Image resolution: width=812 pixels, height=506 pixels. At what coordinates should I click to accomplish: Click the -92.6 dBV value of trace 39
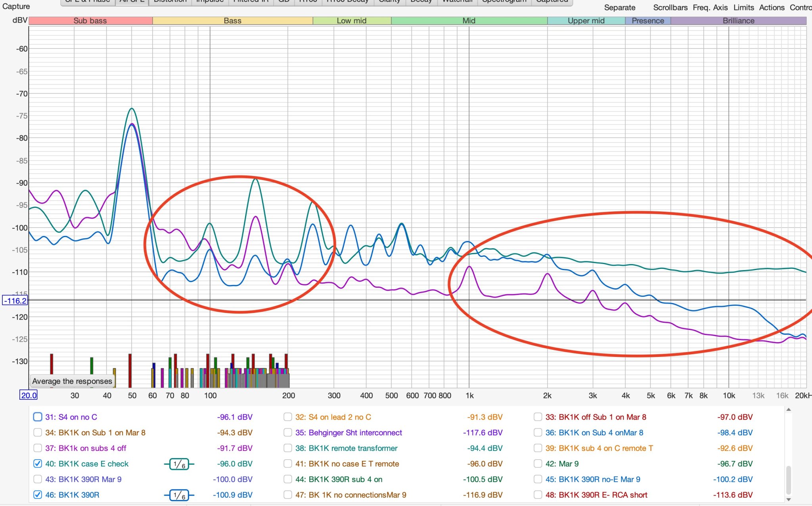(x=735, y=448)
